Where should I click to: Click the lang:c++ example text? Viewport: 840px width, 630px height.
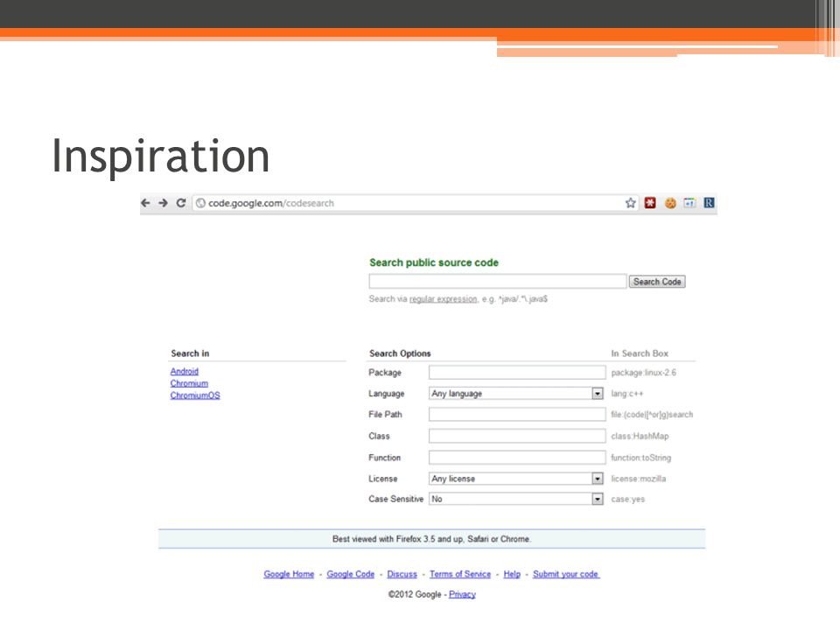pyautogui.click(x=626, y=393)
